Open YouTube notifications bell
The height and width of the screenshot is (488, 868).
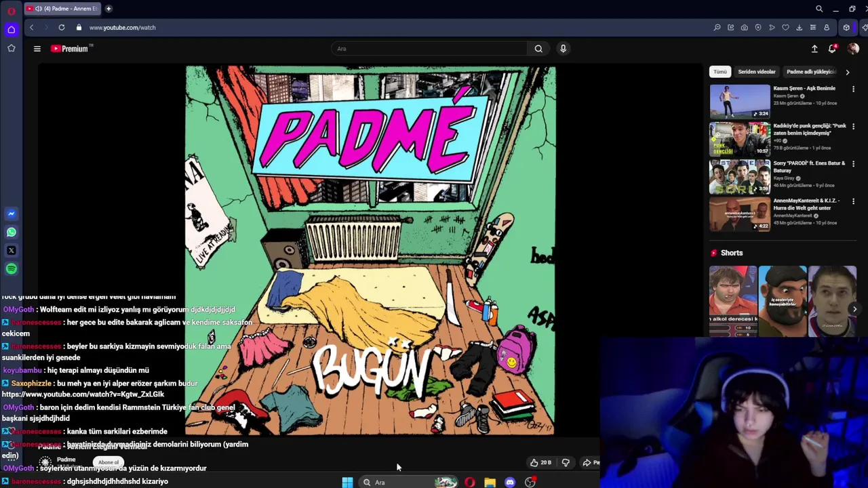[832, 48]
